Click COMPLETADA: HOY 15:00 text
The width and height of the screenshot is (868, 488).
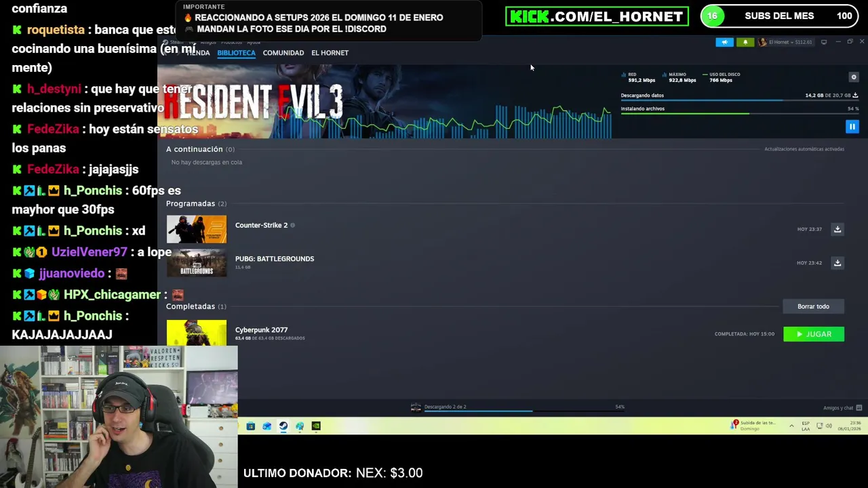tap(744, 334)
